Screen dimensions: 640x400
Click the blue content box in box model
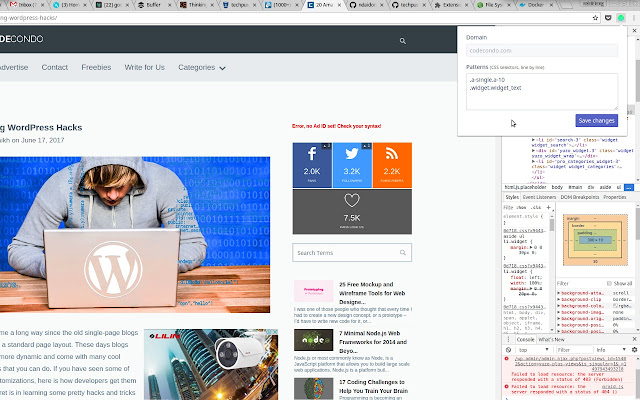[x=595, y=240]
